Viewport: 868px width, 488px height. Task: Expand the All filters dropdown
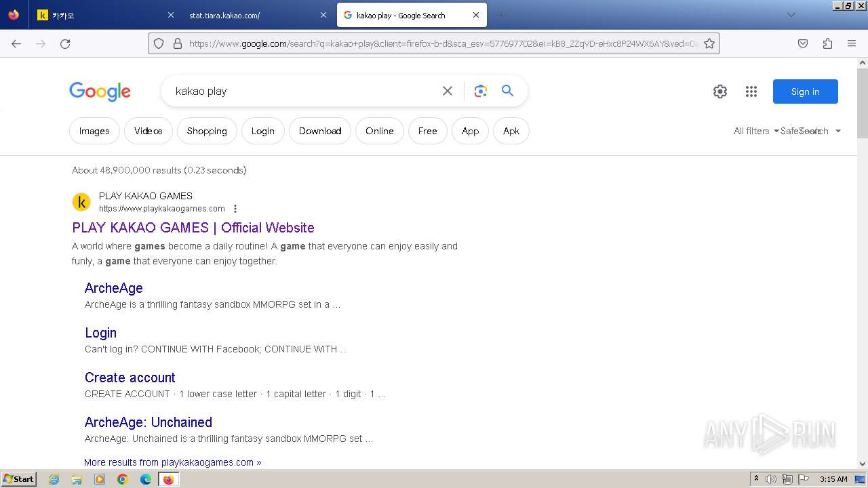(x=756, y=131)
